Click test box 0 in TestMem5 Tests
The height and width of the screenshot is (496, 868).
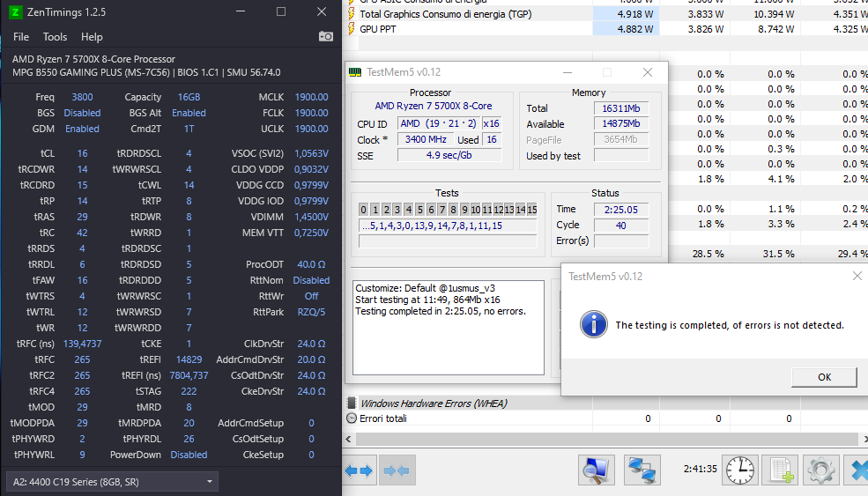click(363, 210)
